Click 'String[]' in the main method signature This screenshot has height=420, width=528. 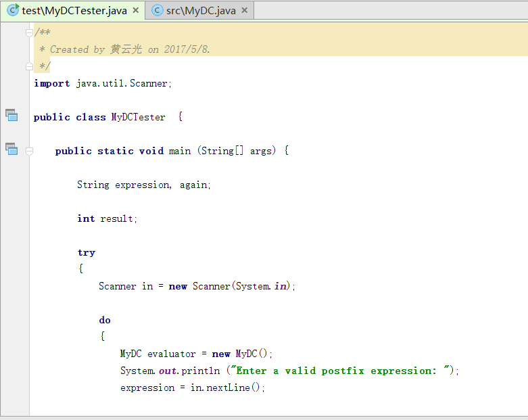(222, 151)
